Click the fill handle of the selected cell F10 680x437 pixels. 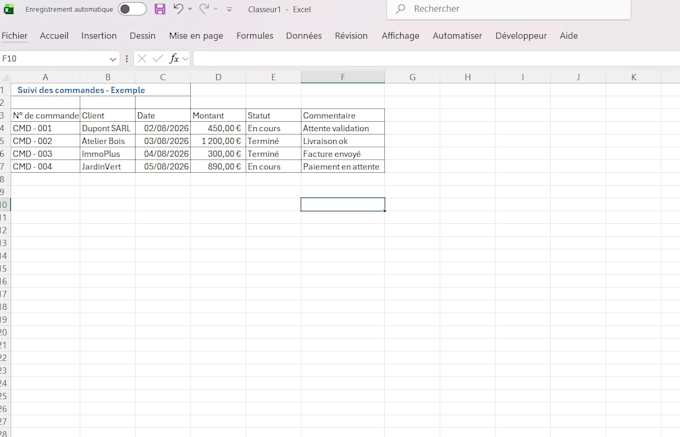click(385, 211)
